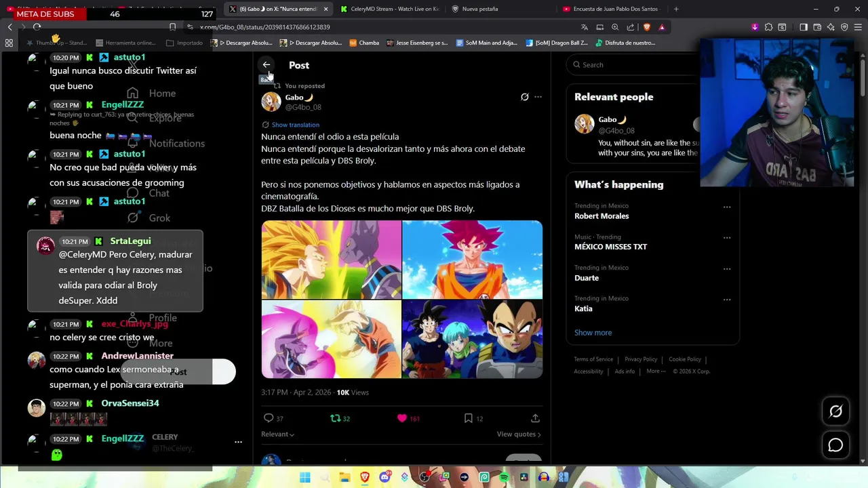Open Privacy Policy footer link
Viewport: 868px width, 488px height.
click(x=641, y=359)
